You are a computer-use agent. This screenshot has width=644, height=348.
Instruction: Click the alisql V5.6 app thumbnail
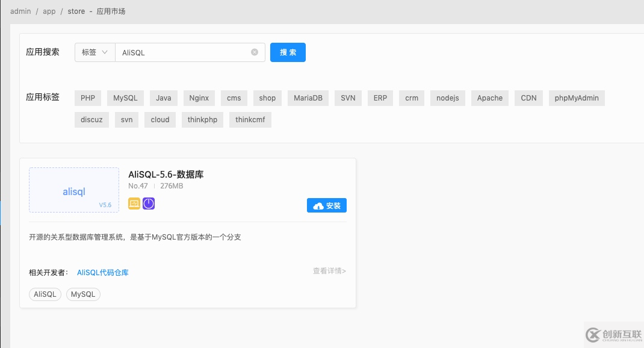click(x=74, y=190)
